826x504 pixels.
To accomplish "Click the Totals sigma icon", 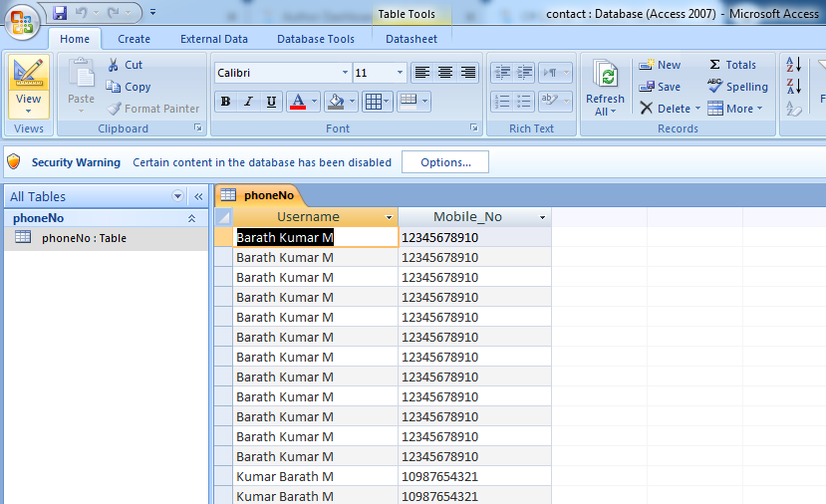I will pyautogui.click(x=714, y=65).
